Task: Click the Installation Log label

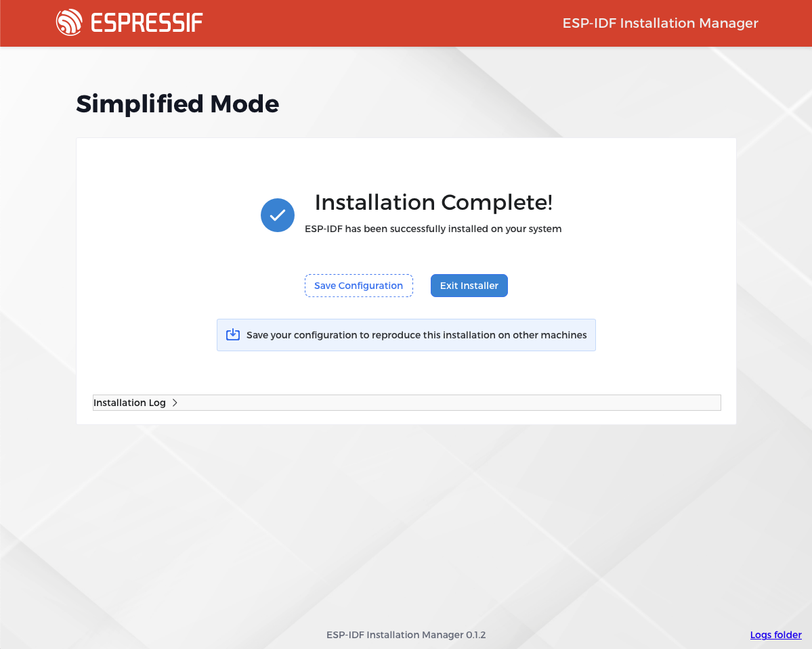Action: 129,403
